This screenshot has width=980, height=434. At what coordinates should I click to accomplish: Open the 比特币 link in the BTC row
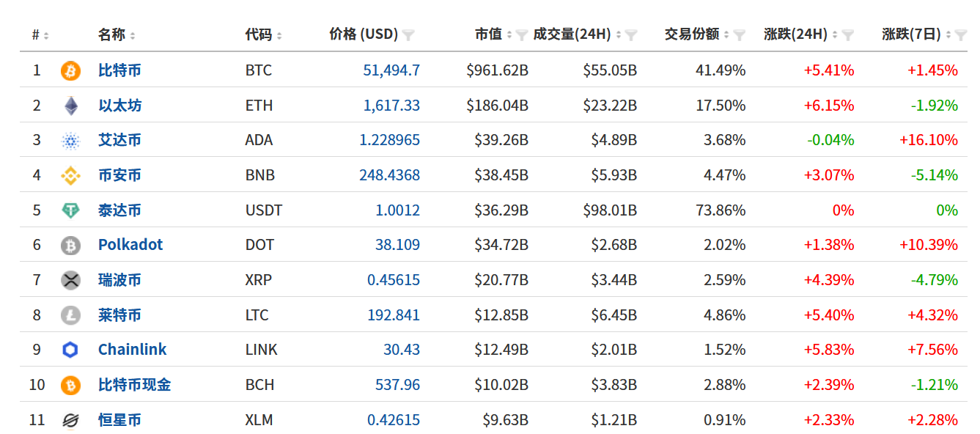coord(119,70)
